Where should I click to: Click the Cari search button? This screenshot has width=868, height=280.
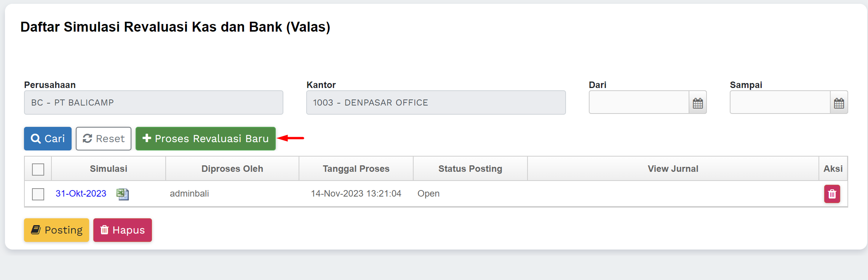48,139
